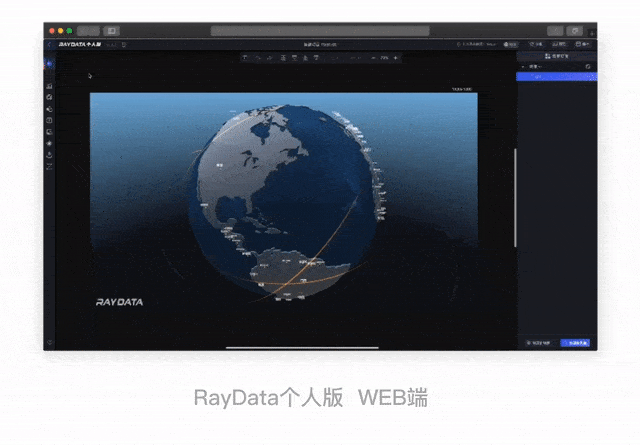Select the square media icon in left sidebar
The height and width of the screenshot is (445, 640).
coord(49,120)
